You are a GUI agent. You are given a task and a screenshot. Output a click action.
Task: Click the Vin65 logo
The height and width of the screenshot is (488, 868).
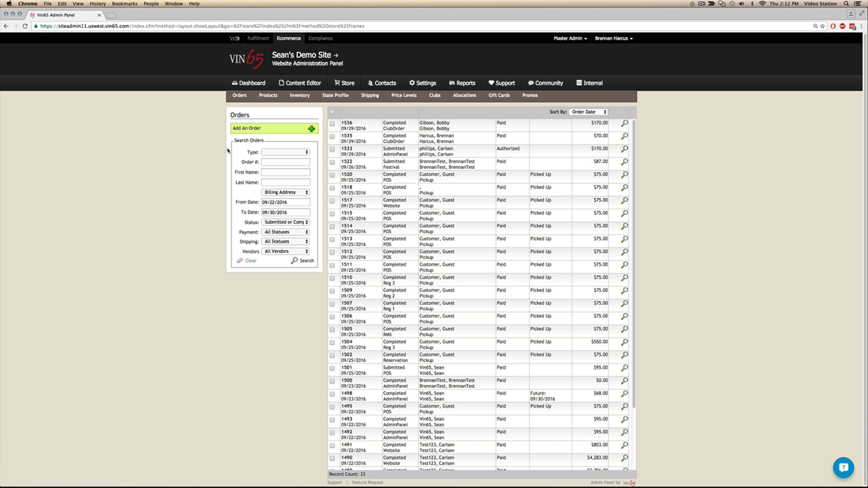[x=246, y=59]
